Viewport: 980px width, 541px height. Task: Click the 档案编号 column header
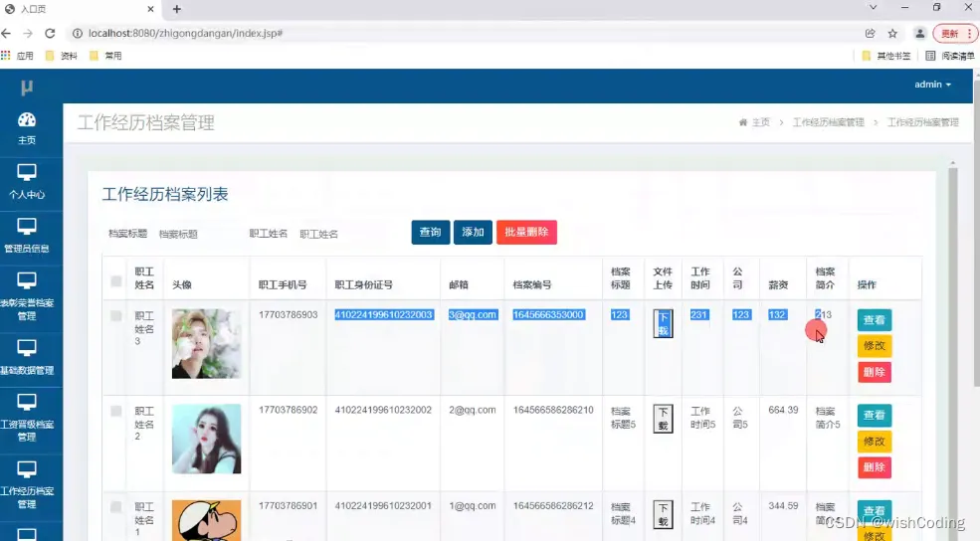pos(532,284)
